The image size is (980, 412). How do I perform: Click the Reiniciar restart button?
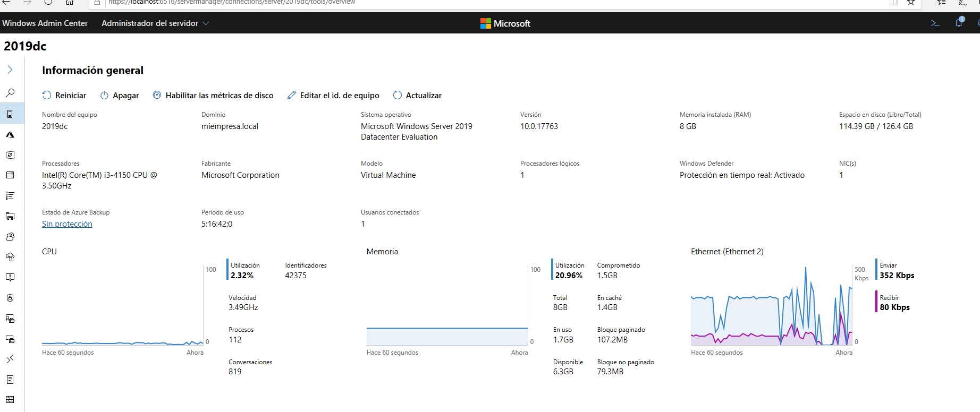64,96
